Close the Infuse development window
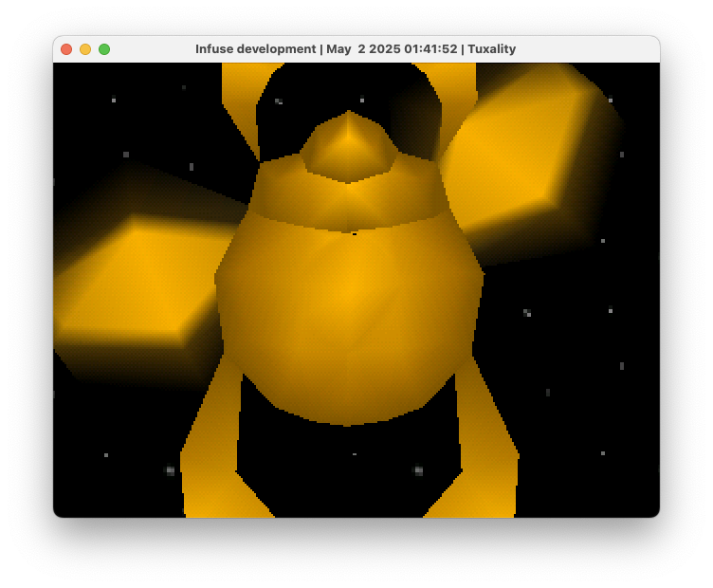 (66, 49)
